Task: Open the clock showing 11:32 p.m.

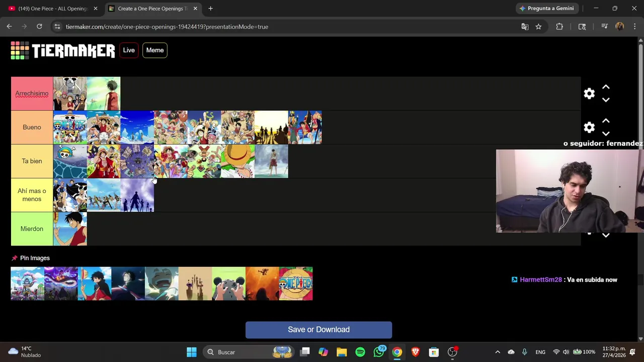Action: point(614,352)
